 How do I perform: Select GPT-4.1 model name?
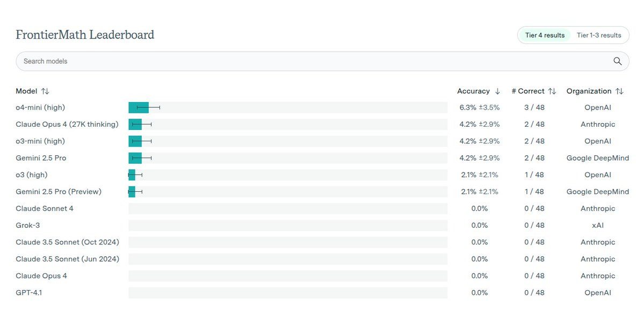pyautogui.click(x=29, y=293)
